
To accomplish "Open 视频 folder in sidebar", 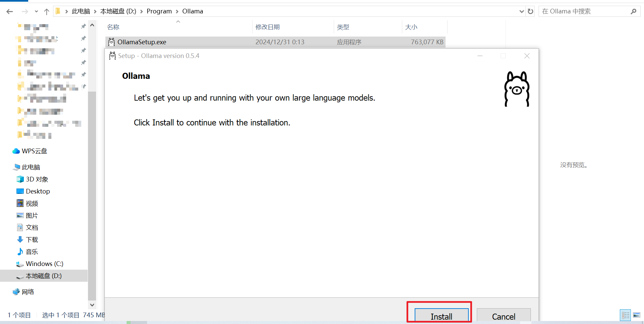I will pyautogui.click(x=32, y=203).
